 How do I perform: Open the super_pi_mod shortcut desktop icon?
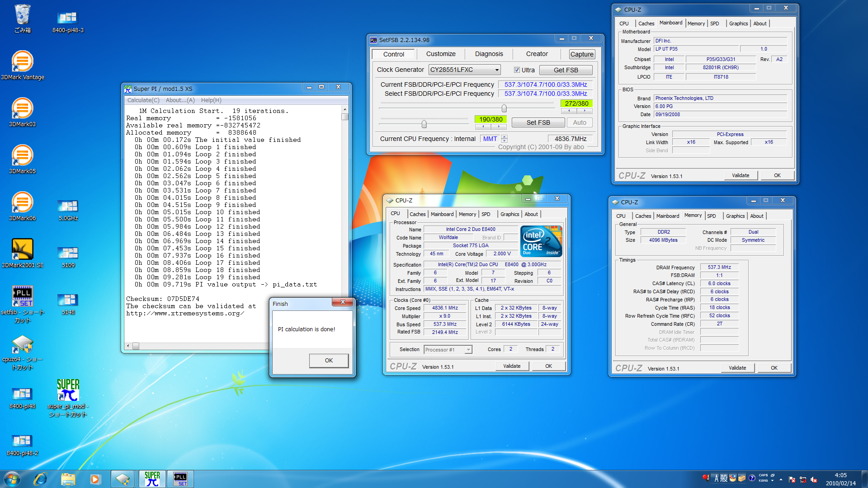(x=68, y=391)
